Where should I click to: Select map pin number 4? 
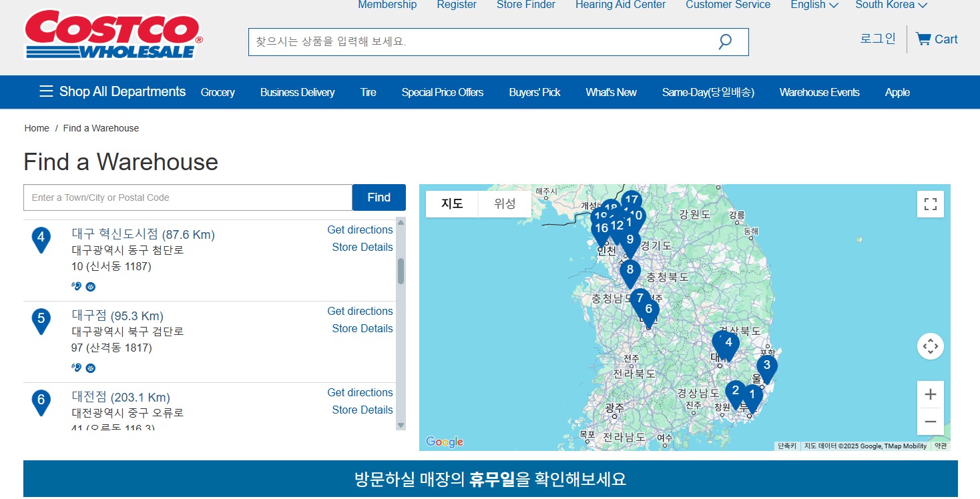pyautogui.click(x=729, y=346)
